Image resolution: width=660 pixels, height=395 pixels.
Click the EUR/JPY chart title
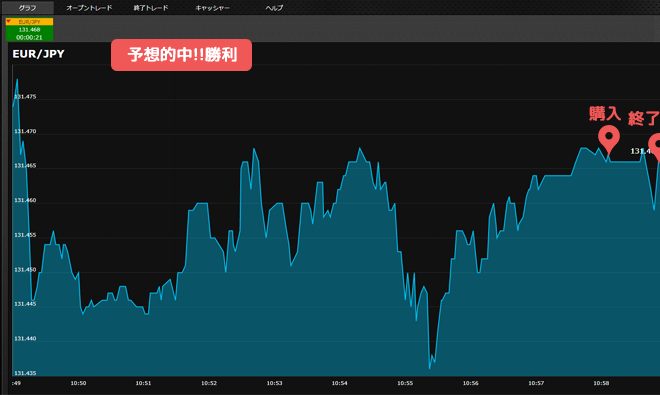(38, 54)
